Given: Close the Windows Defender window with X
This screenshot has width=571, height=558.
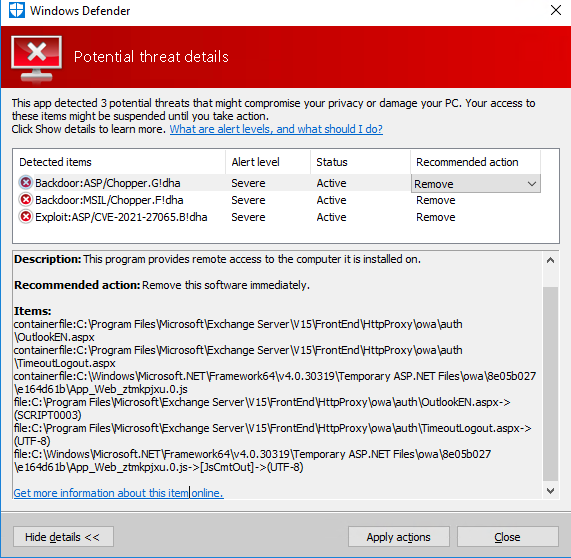Looking at the screenshot, I should click(556, 10).
